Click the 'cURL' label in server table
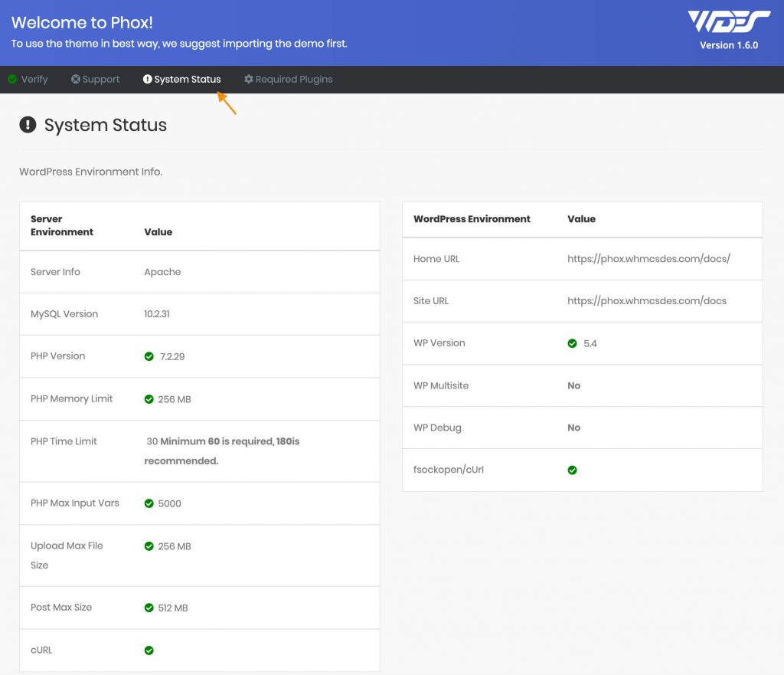 tap(41, 650)
